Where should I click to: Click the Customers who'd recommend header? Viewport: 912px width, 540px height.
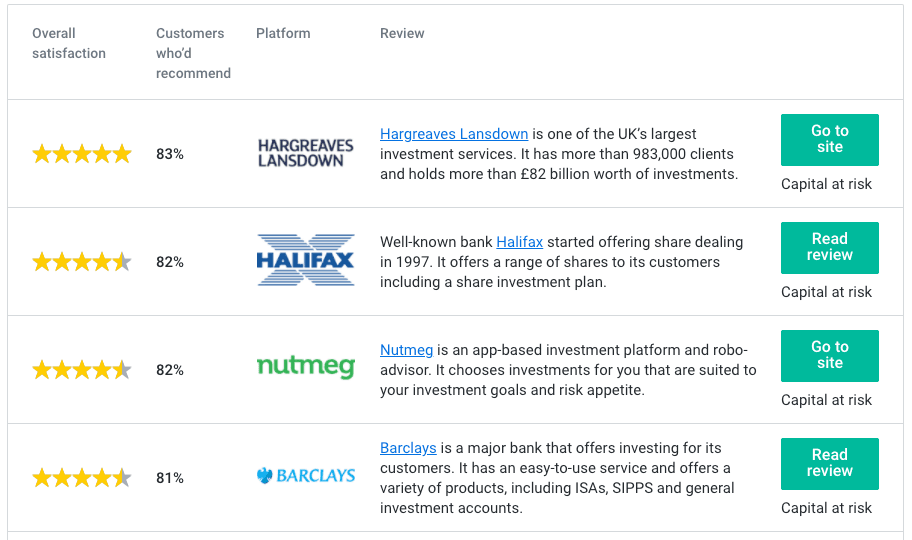pyautogui.click(x=193, y=53)
